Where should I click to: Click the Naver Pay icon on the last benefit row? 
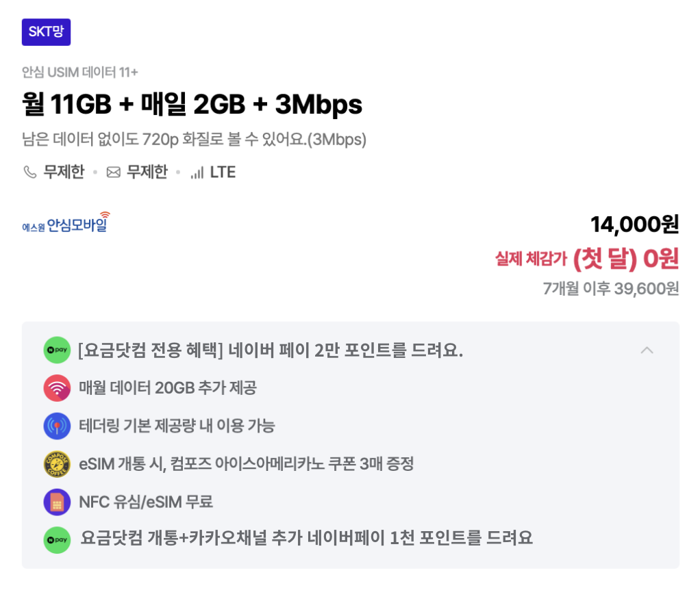click(x=58, y=539)
